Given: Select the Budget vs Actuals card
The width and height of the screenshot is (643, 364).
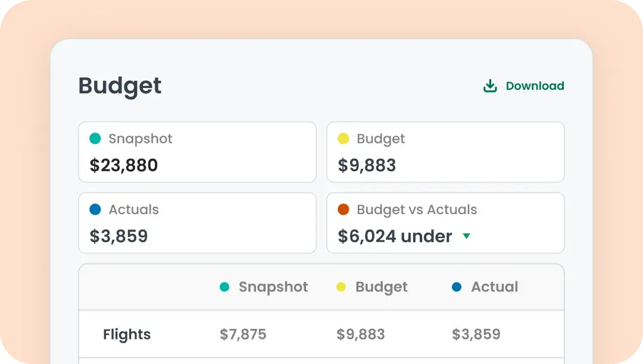Looking at the screenshot, I should pyautogui.click(x=445, y=222).
